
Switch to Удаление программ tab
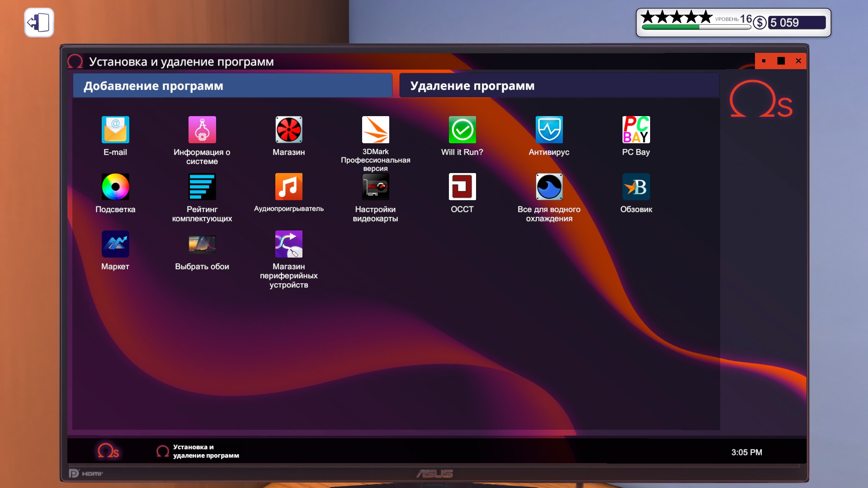tap(559, 86)
